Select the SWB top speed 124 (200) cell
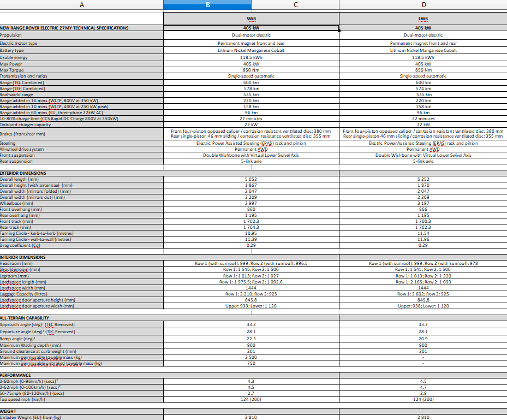The image size is (507, 420). (251, 399)
